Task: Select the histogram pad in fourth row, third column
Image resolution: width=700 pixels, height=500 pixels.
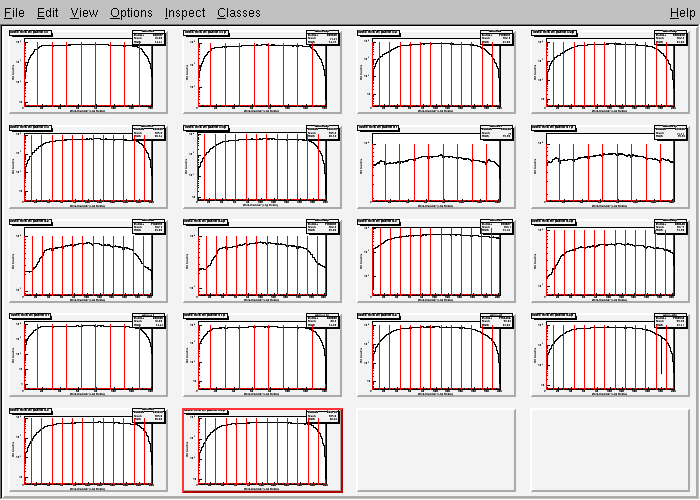Action: (x=436, y=355)
